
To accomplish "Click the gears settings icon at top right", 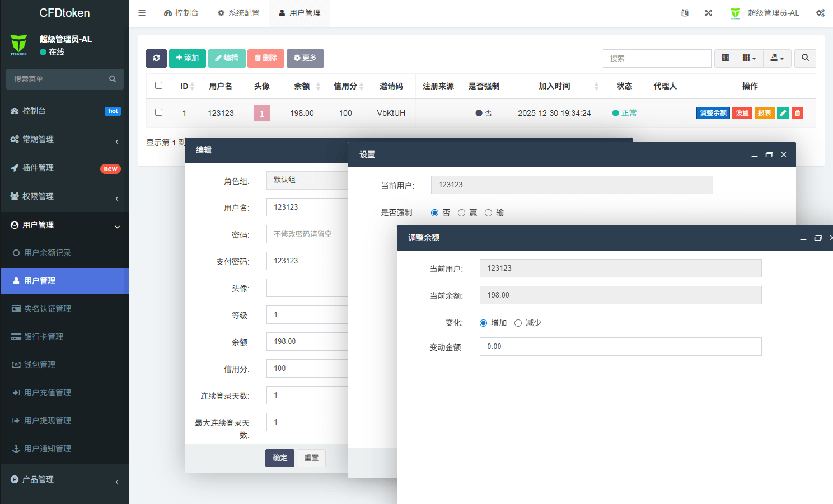I will 820,12.
